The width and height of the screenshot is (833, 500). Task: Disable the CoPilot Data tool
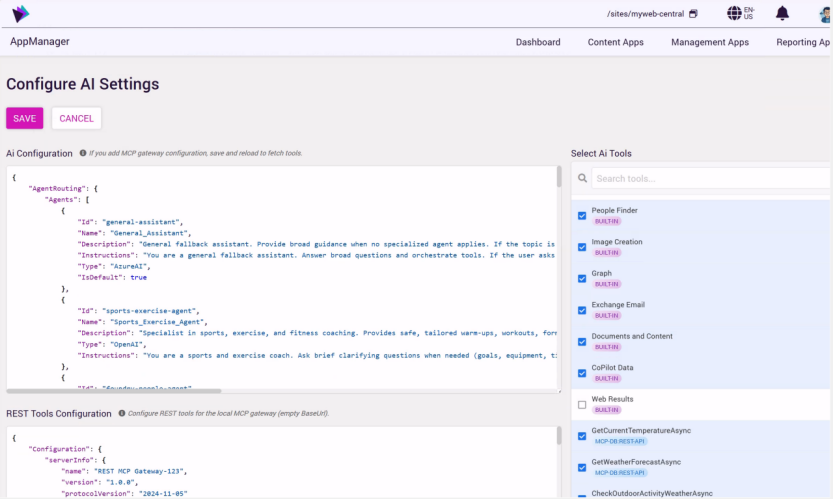pyautogui.click(x=582, y=373)
